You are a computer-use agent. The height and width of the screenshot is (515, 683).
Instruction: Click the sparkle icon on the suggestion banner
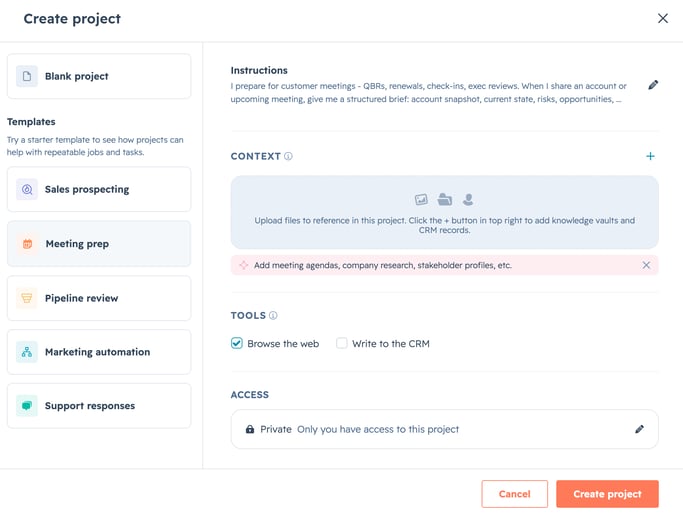click(243, 265)
